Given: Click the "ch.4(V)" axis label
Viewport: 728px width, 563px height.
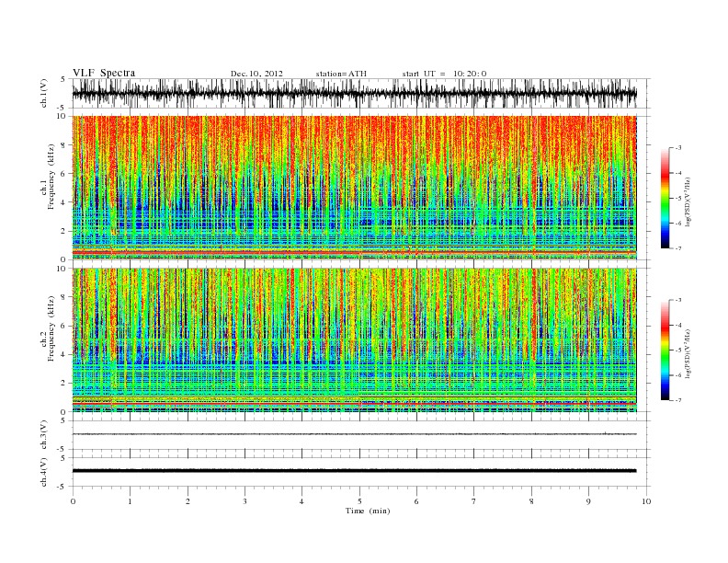Looking at the screenshot, I should point(44,472).
